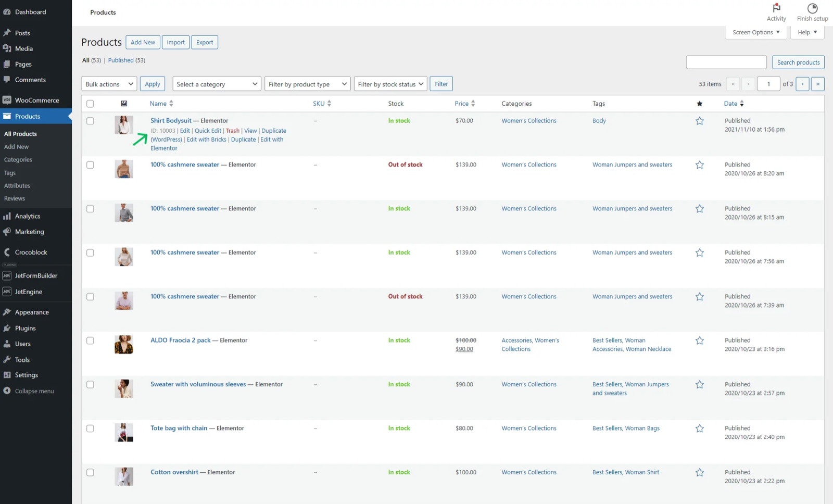Viewport: 833px width, 504px height.
Task: Click the Appearance paintbrush icon
Action: point(7,312)
